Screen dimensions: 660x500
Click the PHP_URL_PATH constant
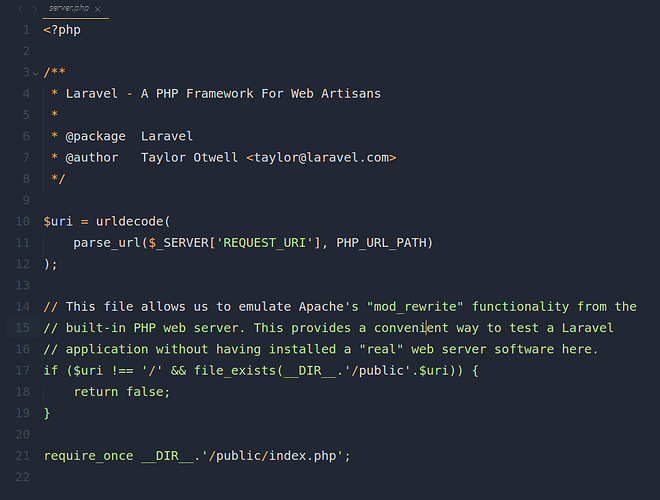tap(380, 242)
